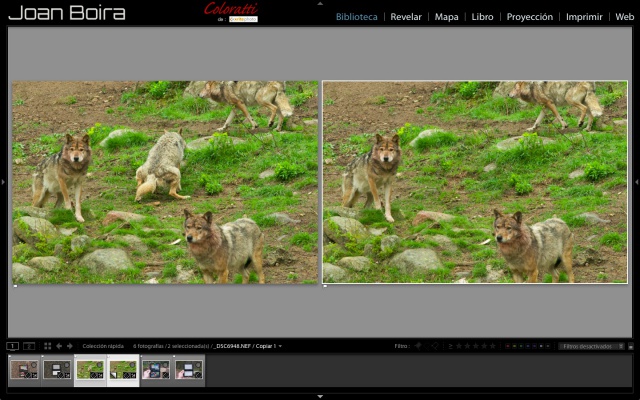Filter by three stars rating
The image size is (640, 400).
click(476, 346)
